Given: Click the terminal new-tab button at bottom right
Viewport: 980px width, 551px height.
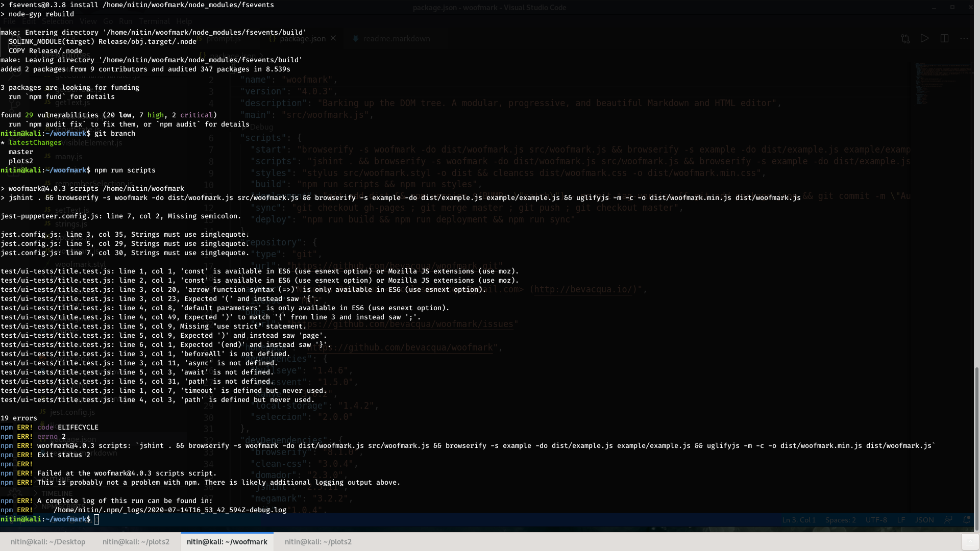Looking at the screenshot, I should [969, 541].
